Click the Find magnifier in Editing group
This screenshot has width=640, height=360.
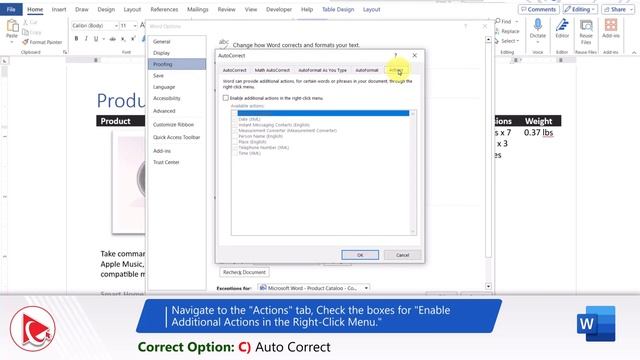(x=498, y=21)
